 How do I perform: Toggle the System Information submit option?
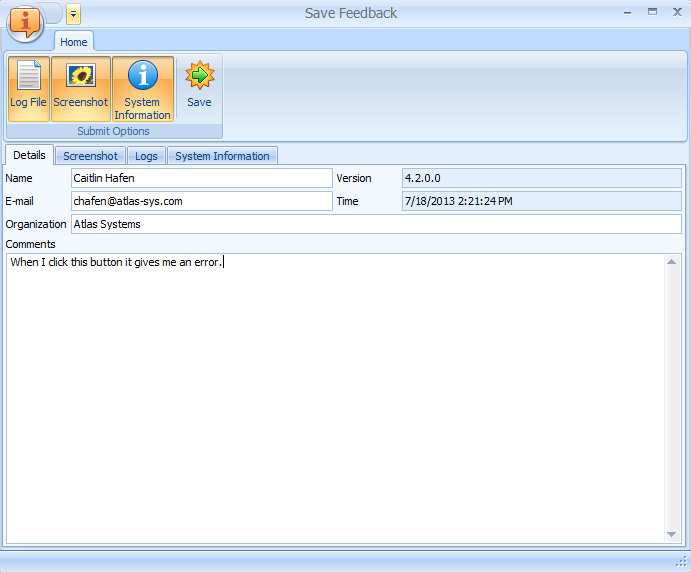click(x=142, y=88)
